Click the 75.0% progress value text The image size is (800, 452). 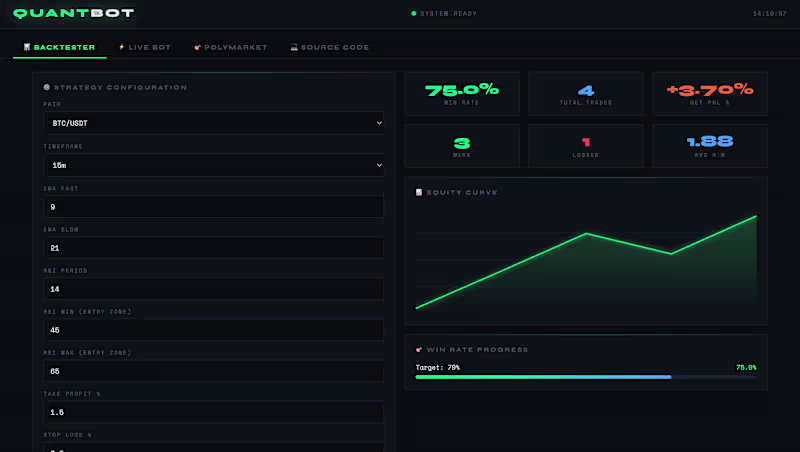pos(746,367)
